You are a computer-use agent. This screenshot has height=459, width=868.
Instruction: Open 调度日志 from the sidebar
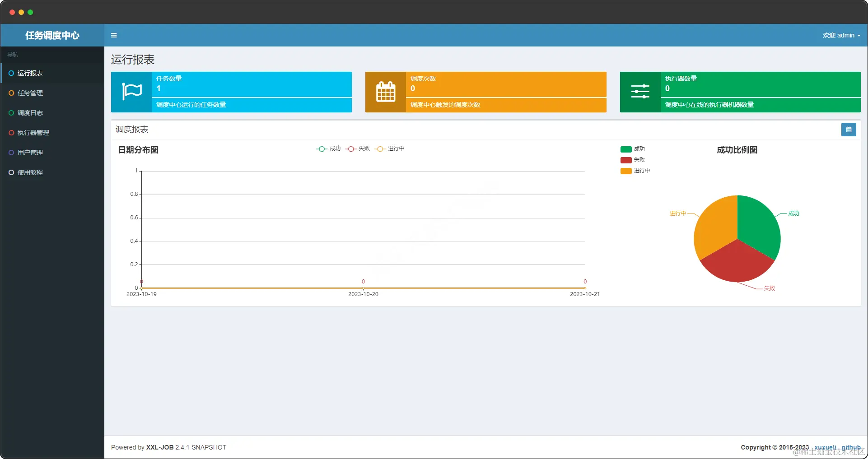pyautogui.click(x=52, y=113)
